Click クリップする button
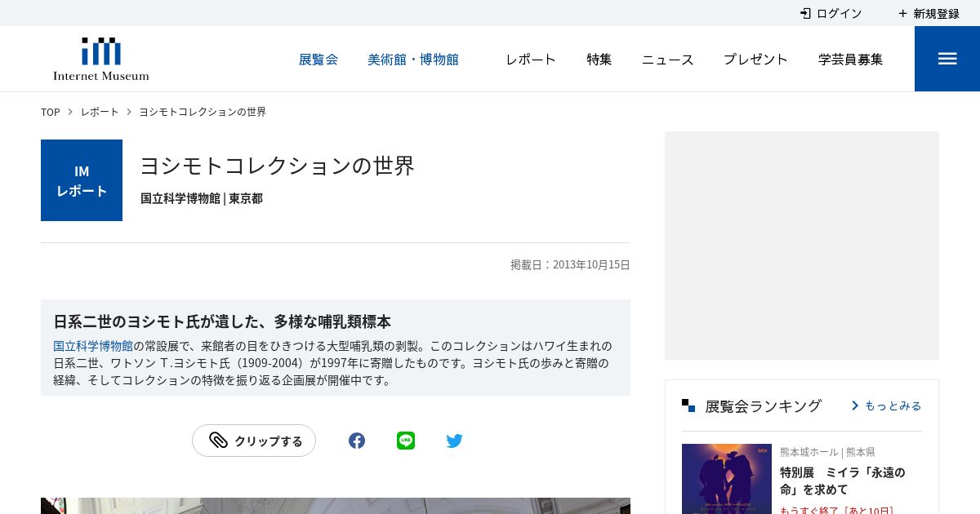The height and width of the screenshot is (514, 980). coord(254,441)
